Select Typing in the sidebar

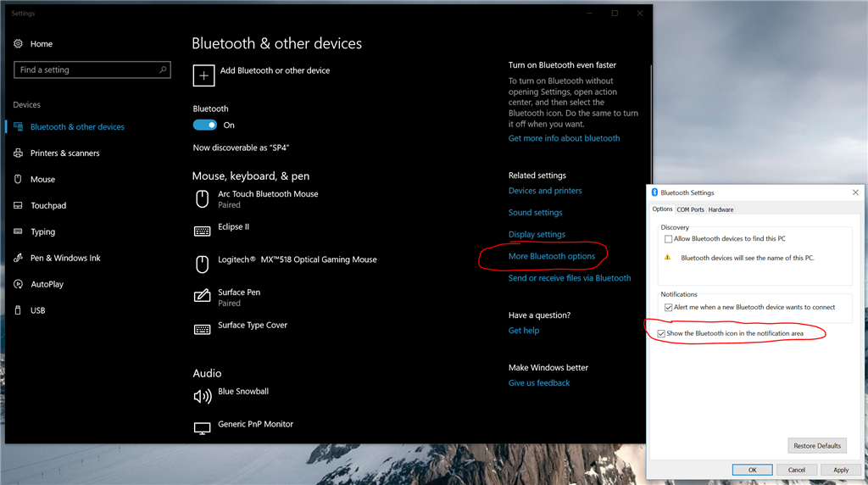[x=42, y=231]
